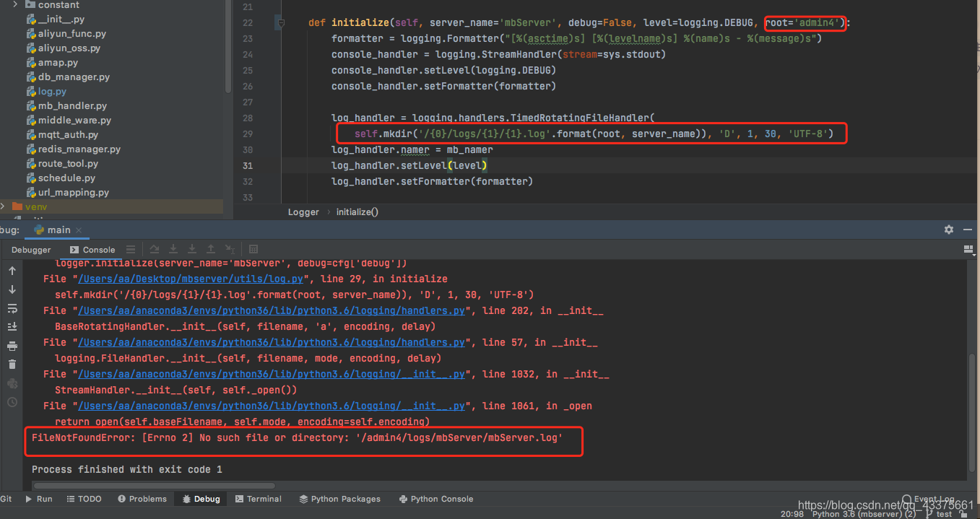Screen dimensions: 980x519
Task: Click the Python 3.6 (mbserver) interpreter widget
Action: coord(864,514)
